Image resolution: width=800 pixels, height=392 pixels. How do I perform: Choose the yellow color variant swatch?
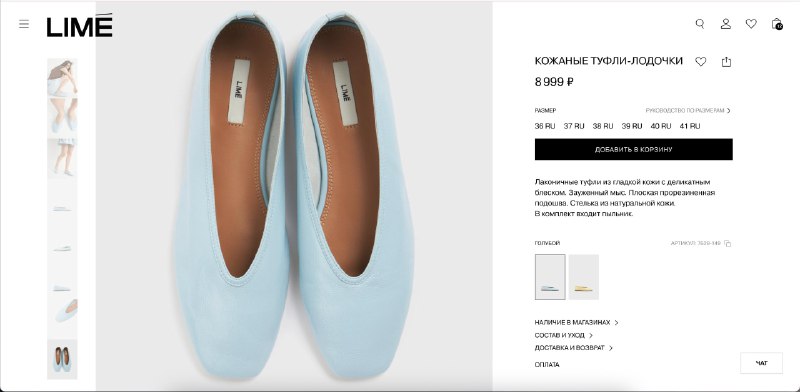click(584, 277)
